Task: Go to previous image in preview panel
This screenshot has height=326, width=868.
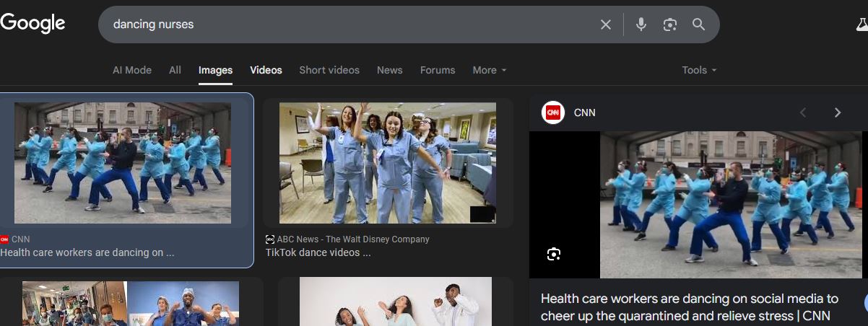Action: (x=803, y=113)
